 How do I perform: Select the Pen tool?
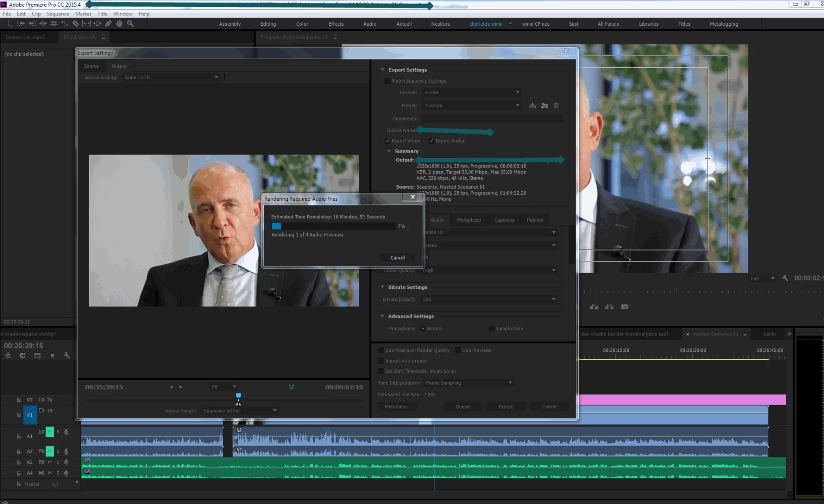coord(108,23)
